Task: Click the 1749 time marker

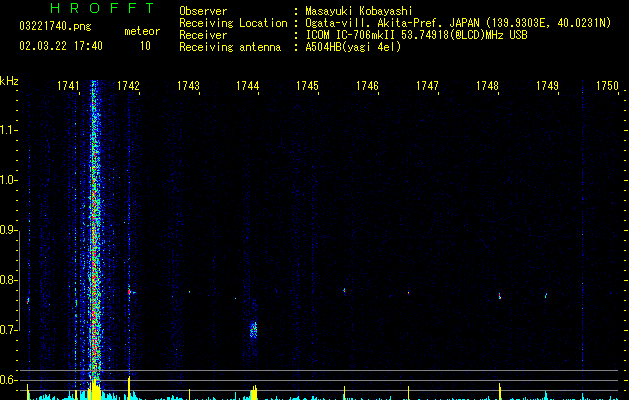Action: tap(547, 86)
